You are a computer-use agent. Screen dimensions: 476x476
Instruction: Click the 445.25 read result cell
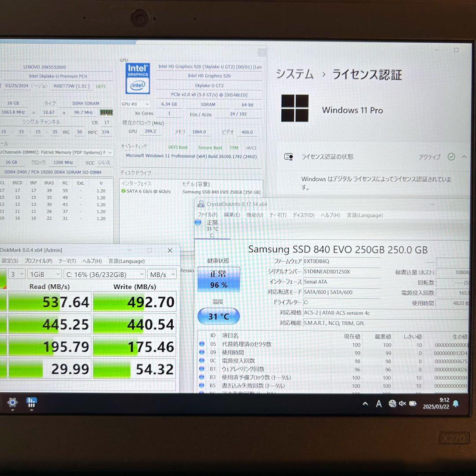pyautogui.click(x=50, y=324)
